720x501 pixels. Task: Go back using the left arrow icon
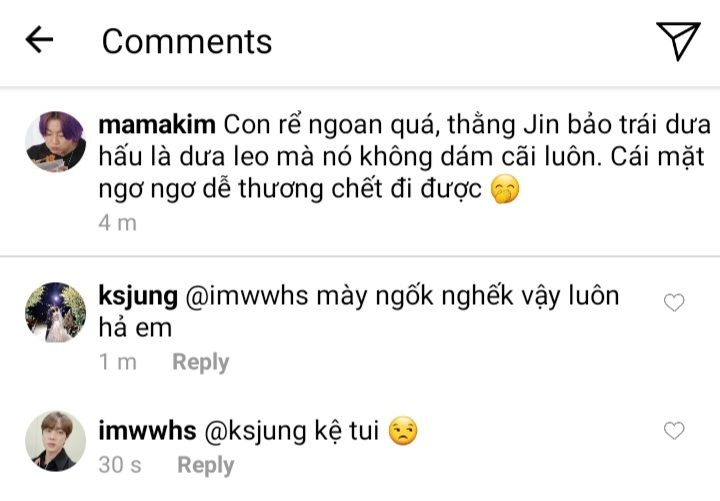39,39
